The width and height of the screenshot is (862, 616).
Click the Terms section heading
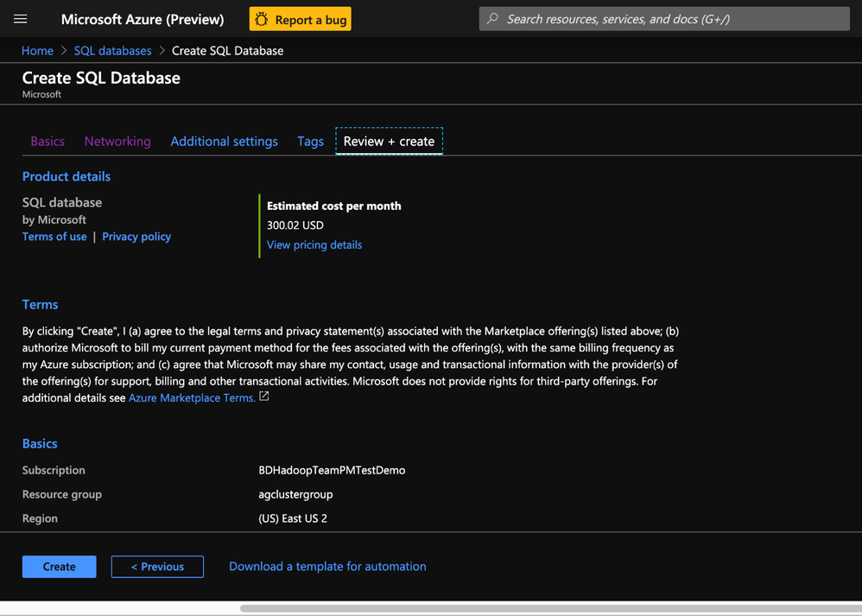pyautogui.click(x=40, y=305)
